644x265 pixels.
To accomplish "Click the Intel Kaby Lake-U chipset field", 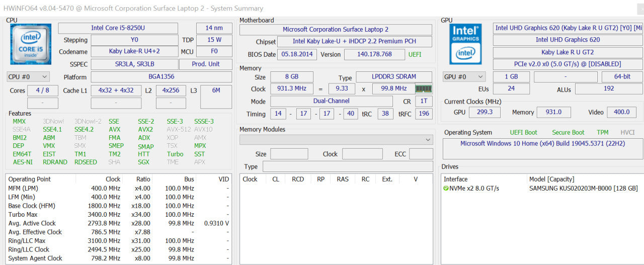I will pyautogui.click(x=355, y=42).
